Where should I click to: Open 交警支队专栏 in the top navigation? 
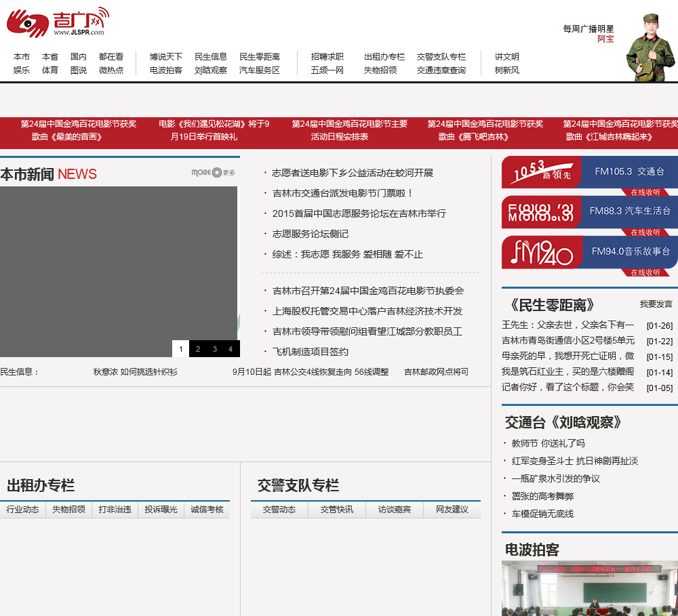point(441,57)
